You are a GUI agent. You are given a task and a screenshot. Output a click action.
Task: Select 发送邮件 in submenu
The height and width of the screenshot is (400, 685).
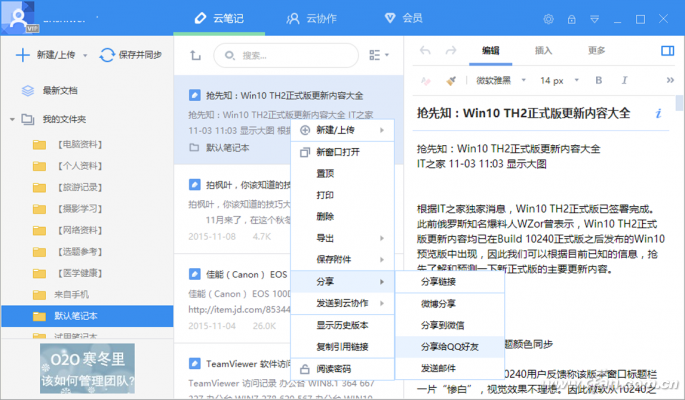coord(450,368)
